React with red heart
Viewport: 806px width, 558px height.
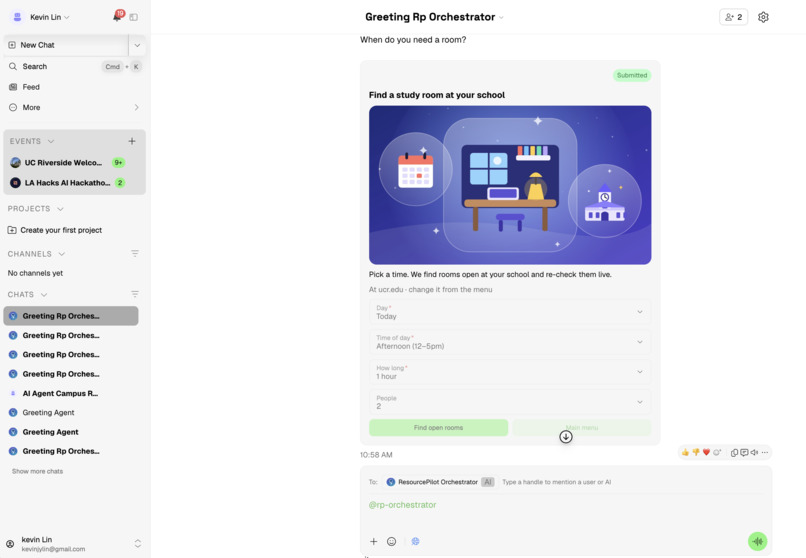click(x=706, y=452)
